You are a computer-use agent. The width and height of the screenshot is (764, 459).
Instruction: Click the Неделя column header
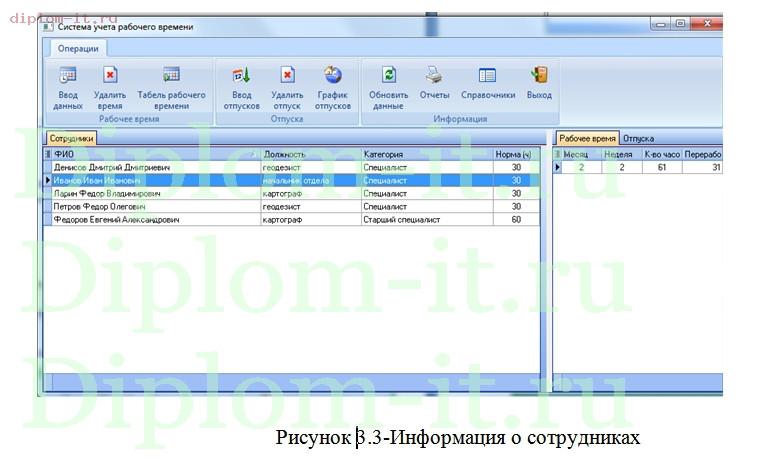[x=622, y=154]
